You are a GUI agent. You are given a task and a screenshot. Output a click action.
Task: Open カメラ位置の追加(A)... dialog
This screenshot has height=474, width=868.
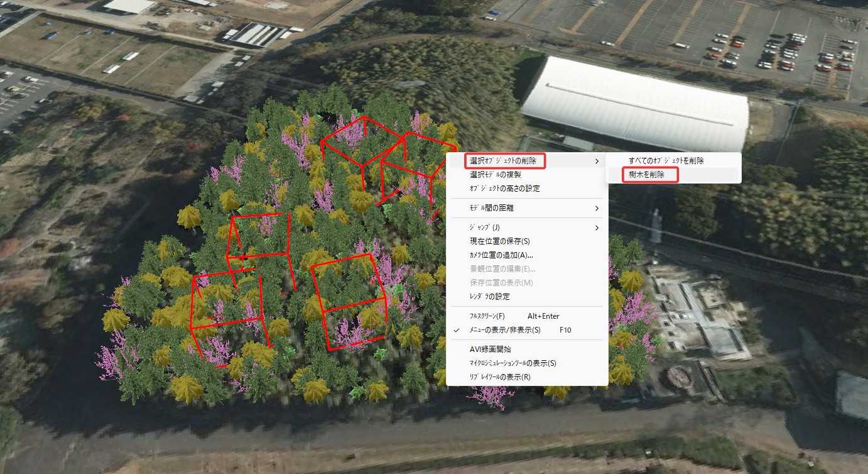coord(501,255)
